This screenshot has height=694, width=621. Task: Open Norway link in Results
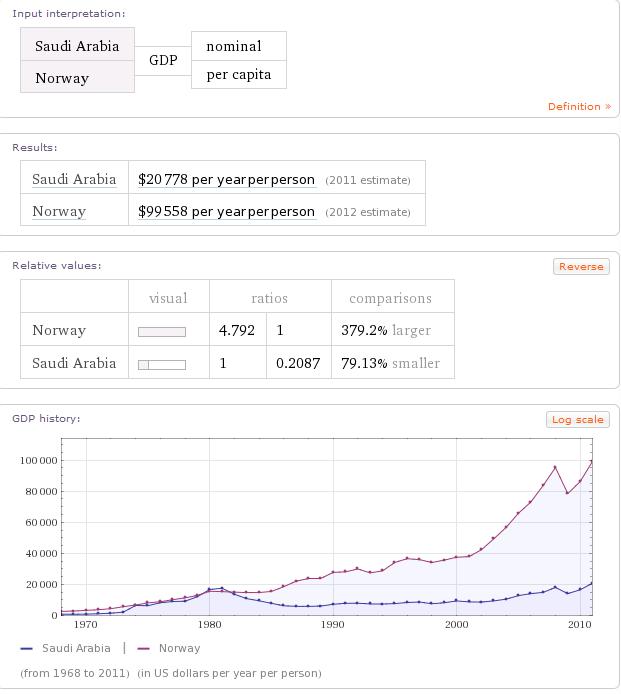point(59,211)
